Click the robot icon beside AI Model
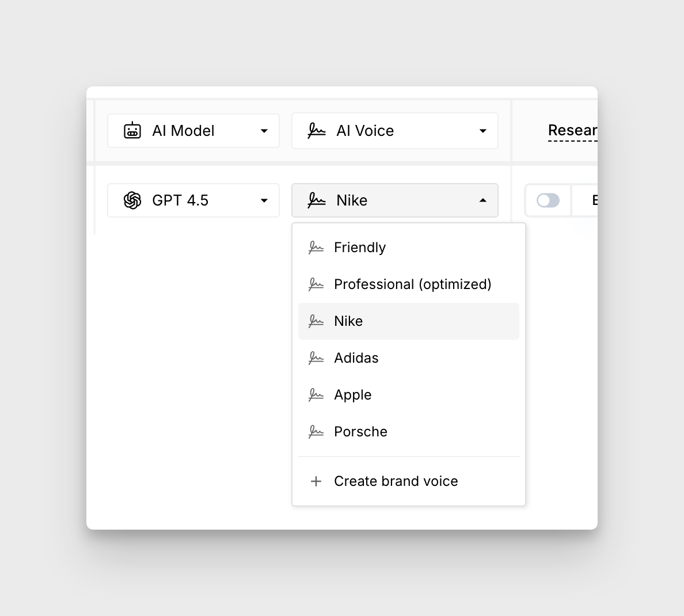This screenshot has width=684, height=616. tap(132, 131)
